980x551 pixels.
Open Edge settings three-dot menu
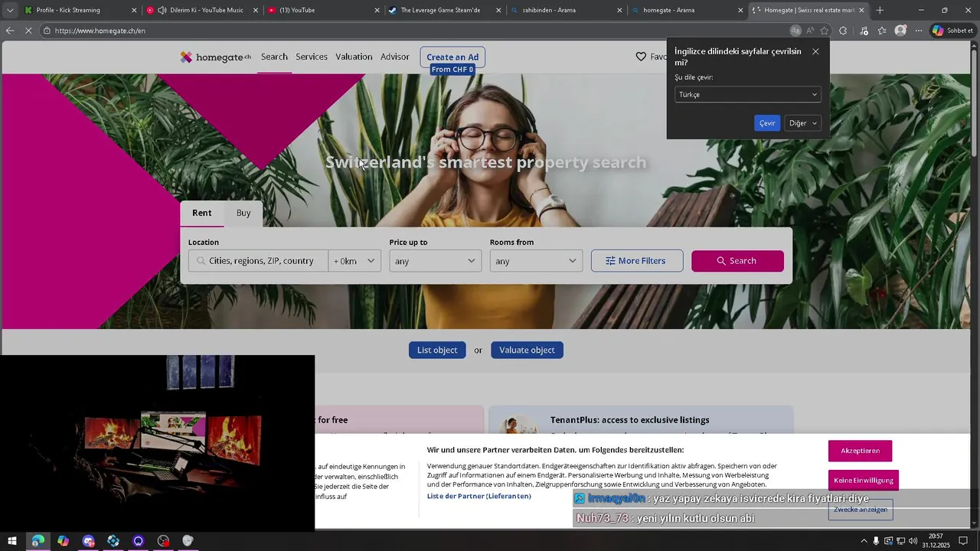pos(919,31)
